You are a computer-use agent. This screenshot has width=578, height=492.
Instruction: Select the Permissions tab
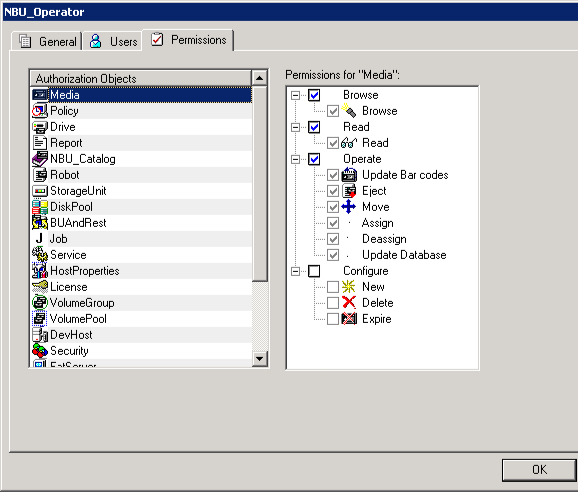pyautogui.click(x=188, y=40)
